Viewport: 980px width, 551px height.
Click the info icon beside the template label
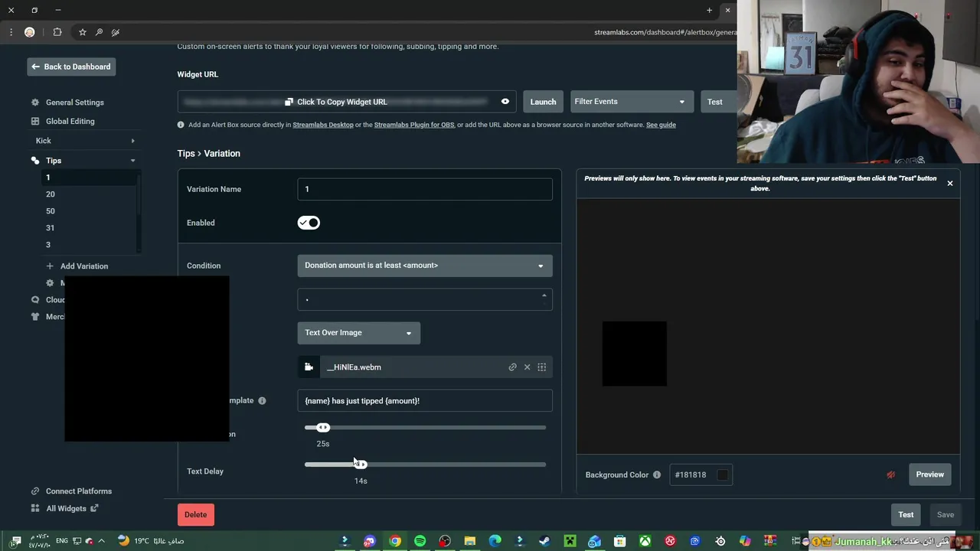(x=262, y=401)
